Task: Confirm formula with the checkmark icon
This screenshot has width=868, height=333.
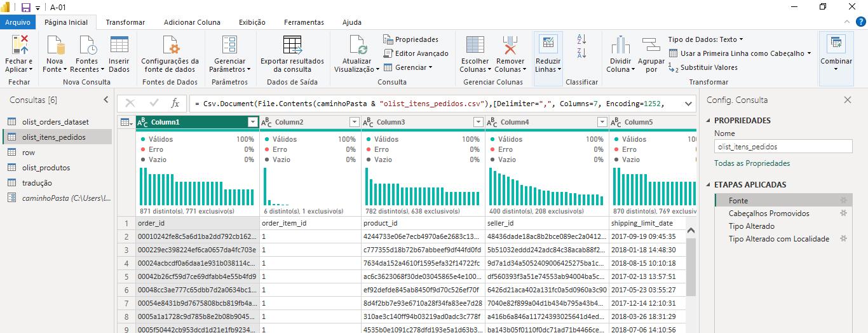Action: (154, 103)
